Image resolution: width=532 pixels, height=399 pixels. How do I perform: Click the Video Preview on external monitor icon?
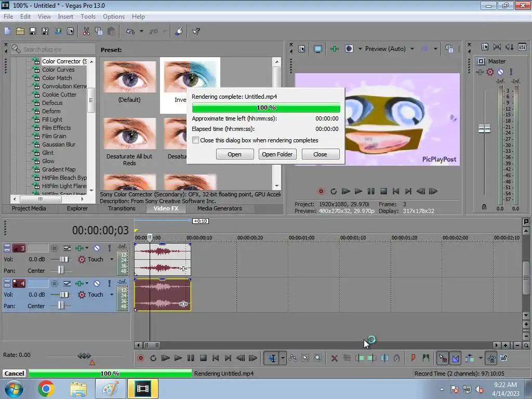(317, 49)
